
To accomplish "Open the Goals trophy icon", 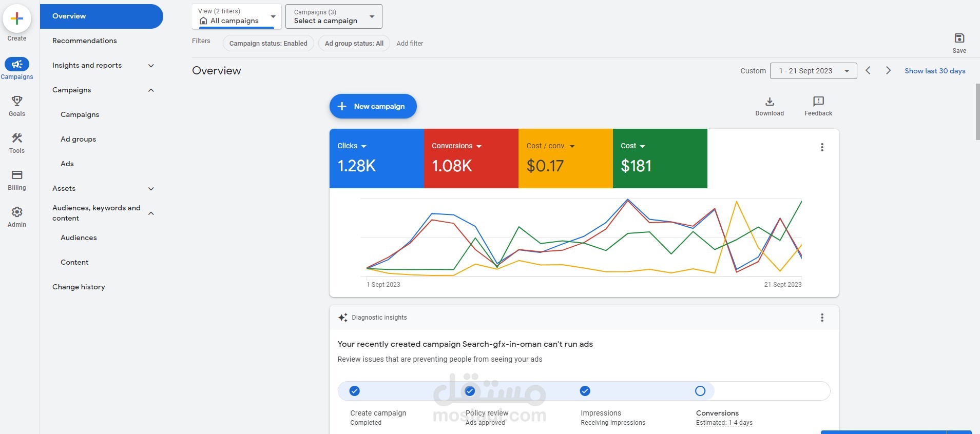I will click(x=17, y=101).
